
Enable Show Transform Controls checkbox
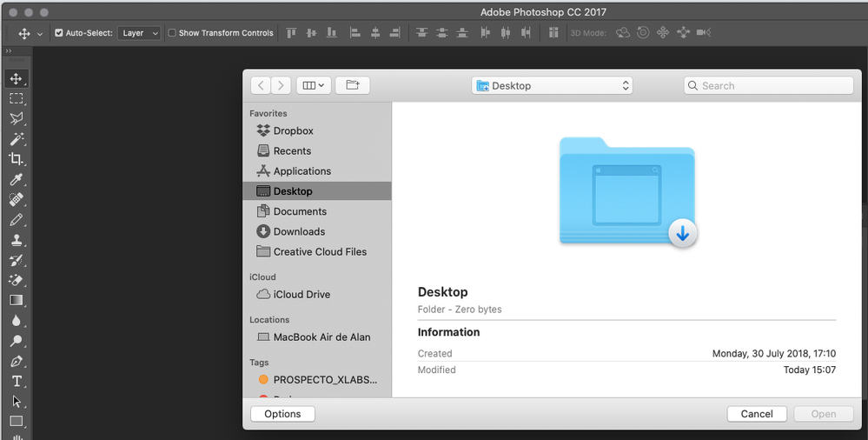click(x=172, y=33)
